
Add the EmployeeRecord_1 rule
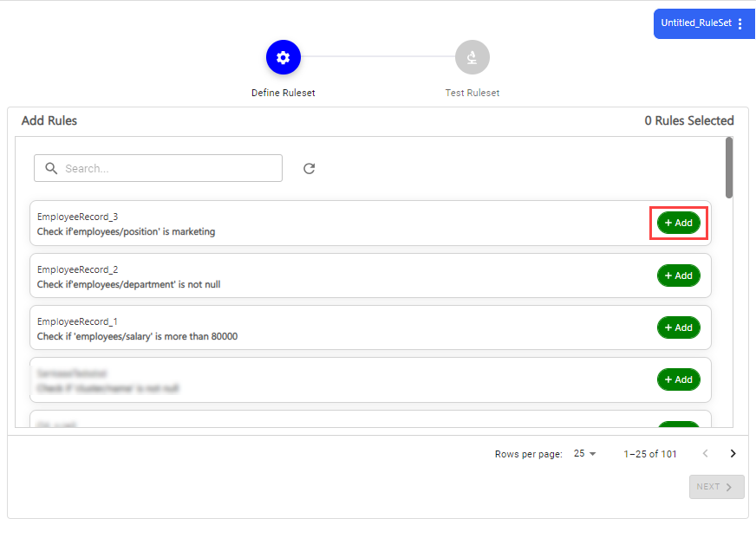[678, 327]
